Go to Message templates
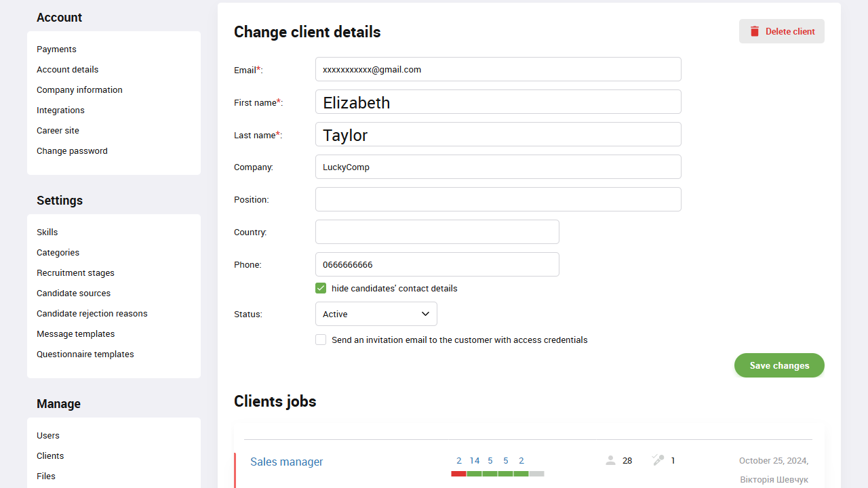Screen dimensions: 868x488 click(75, 333)
